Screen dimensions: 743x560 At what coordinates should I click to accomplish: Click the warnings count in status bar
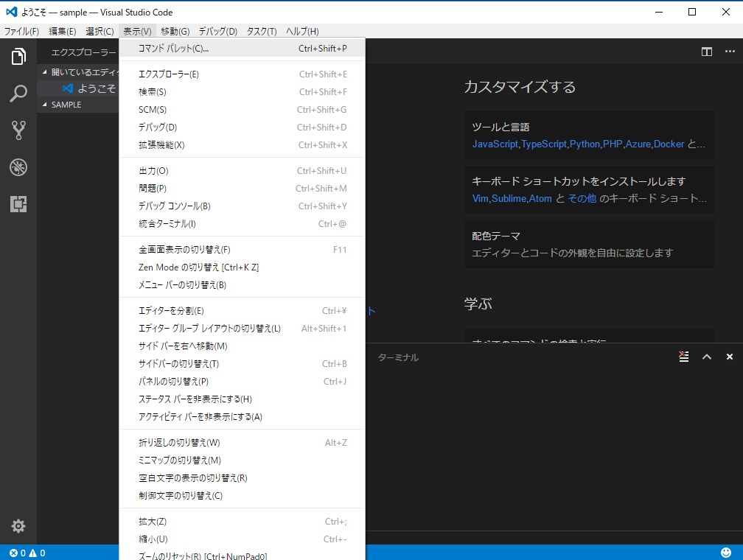click(38, 553)
